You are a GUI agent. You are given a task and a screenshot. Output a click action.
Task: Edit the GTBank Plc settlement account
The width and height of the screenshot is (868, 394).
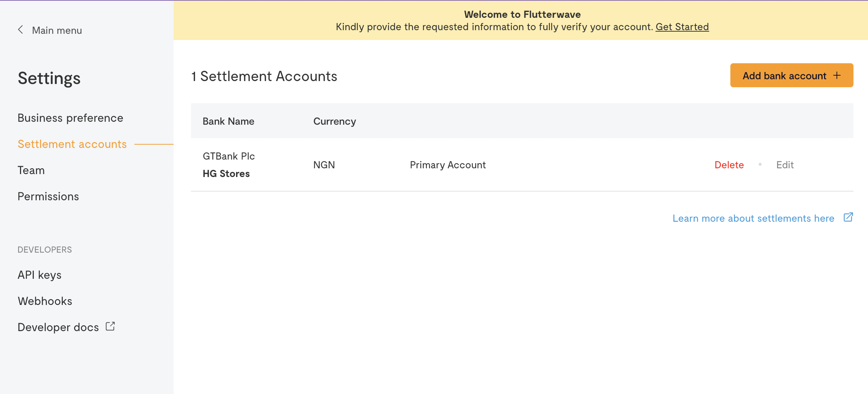coord(785,165)
